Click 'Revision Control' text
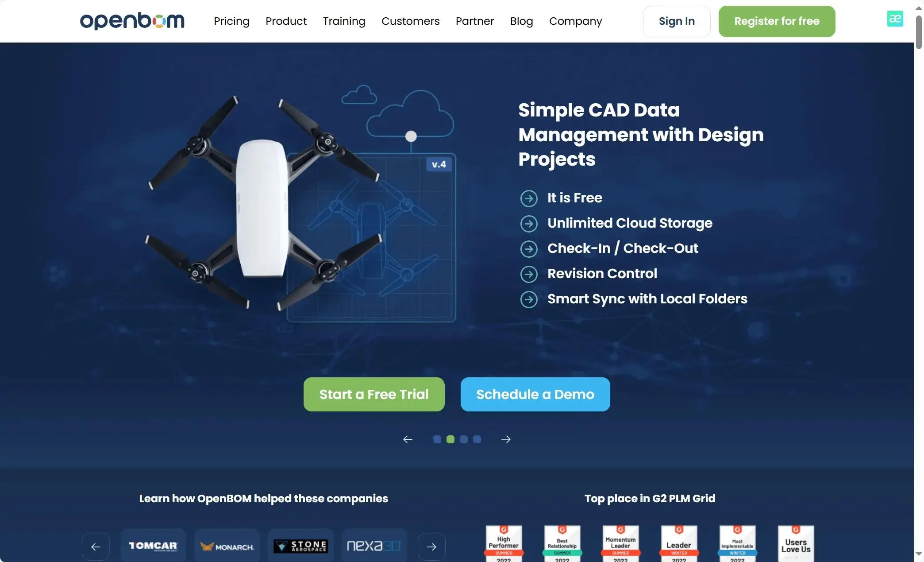The width and height of the screenshot is (924, 562). pyautogui.click(x=602, y=273)
